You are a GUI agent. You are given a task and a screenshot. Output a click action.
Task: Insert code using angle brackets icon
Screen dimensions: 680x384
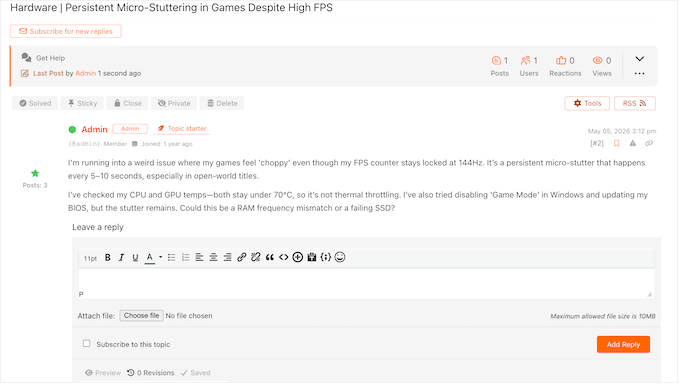284,258
